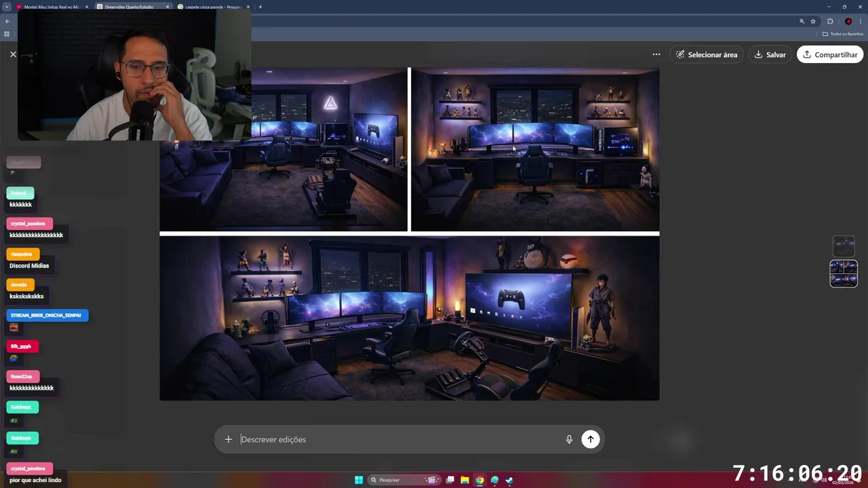Open Task View on the taskbar
The width and height of the screenshot is (868, 488).
click(450, 480)
